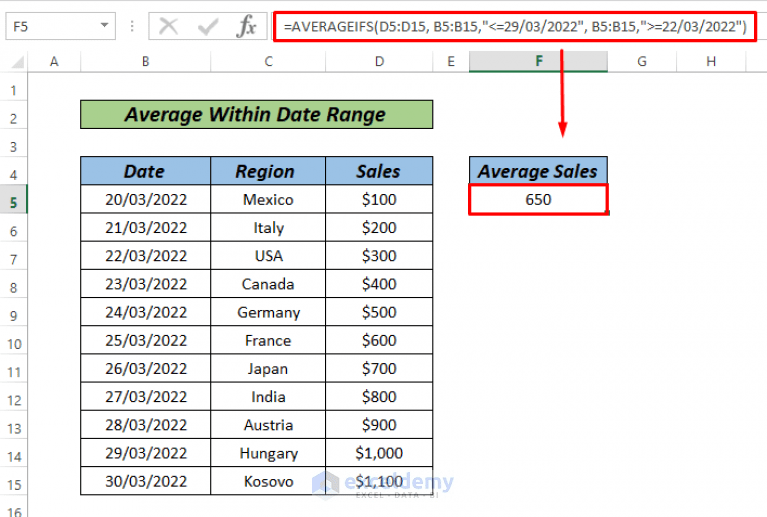Viewport: 767px width, 517px height.
Task: Open the Insert Function fx dialog
Action: [x=246, y=26]
